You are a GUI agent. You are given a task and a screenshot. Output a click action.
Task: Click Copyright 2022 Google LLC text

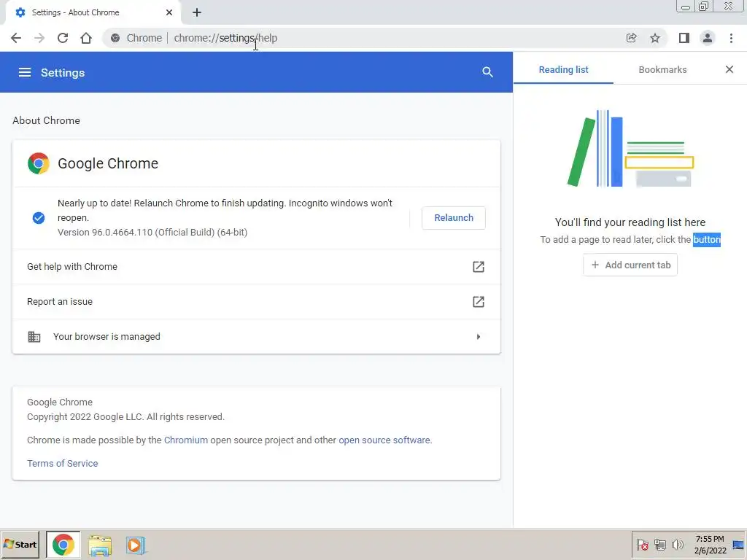[125, 416]
